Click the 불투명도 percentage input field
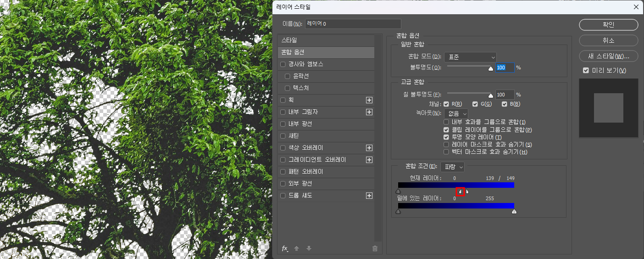Screen dimensions: 644x259 pos(505,68)
